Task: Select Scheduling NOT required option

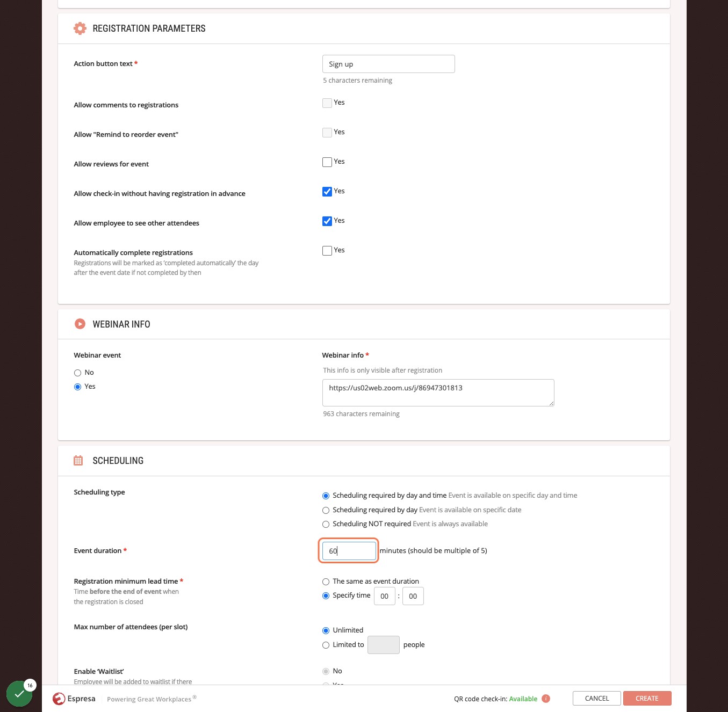Action: [x=326, y=524]
